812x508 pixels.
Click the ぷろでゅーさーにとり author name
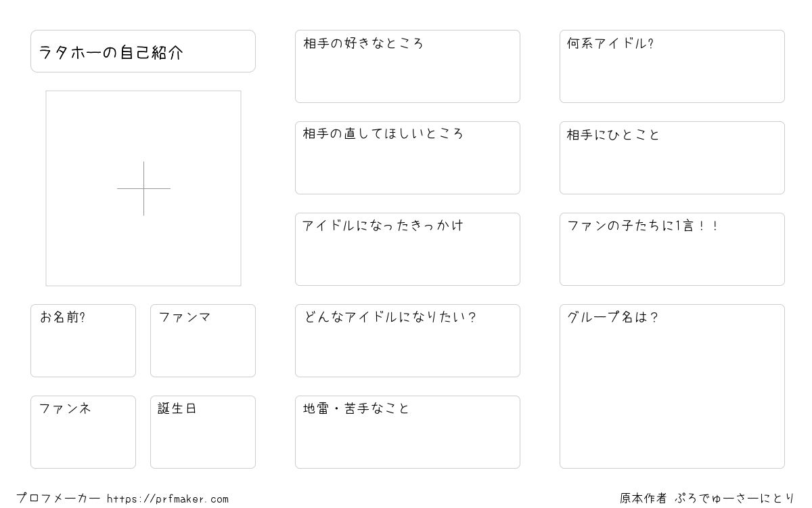[x=735, y=499]
